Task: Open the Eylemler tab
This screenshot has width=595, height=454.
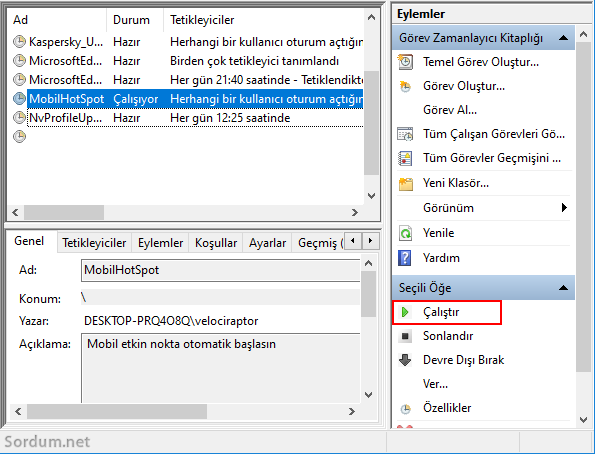Action: click(x=161, y=243)
